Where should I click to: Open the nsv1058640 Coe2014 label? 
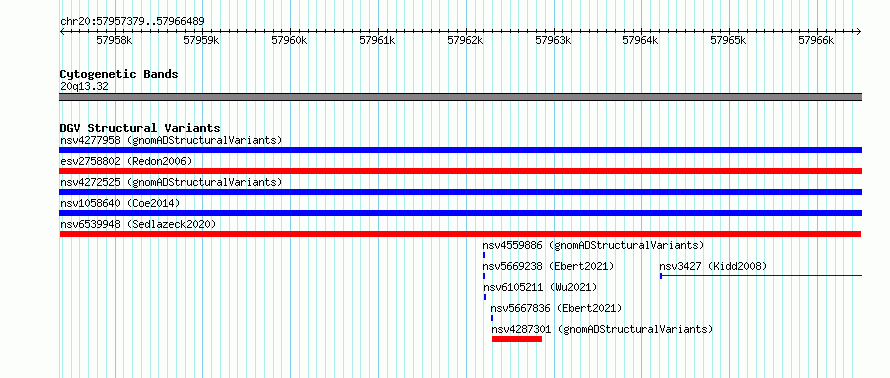[x=120, y=203]
